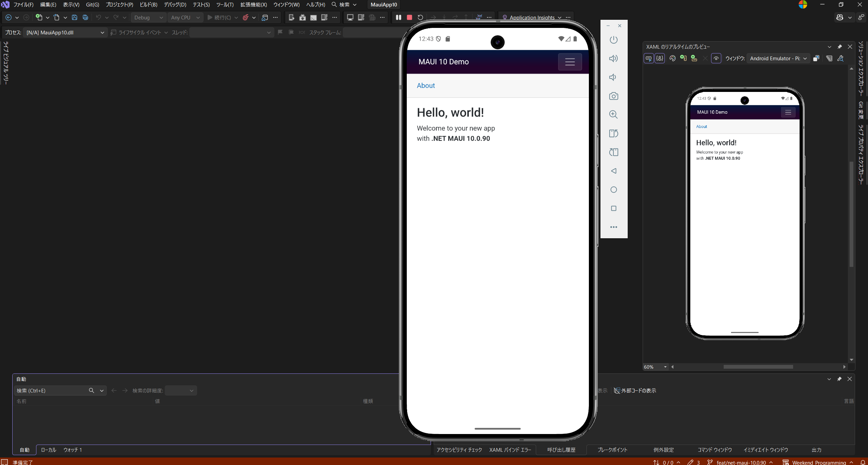Toggle the Show External Code button
Screen dimensions: 868x465
click(x=635, y=390)
